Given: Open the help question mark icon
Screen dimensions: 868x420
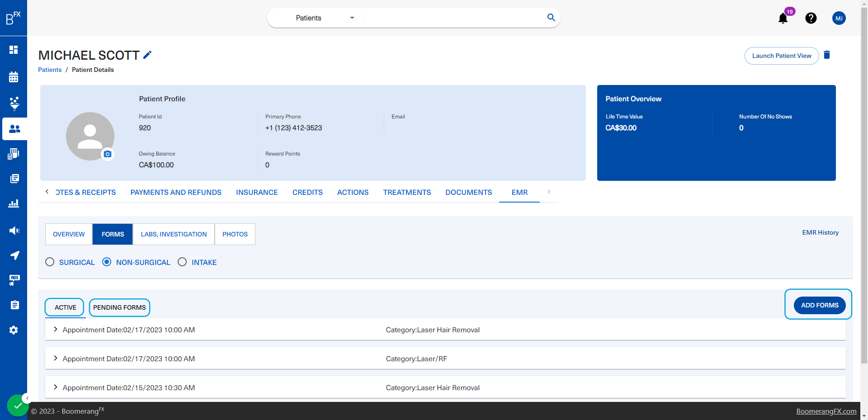Looking at the screenshot, I should pyautogui.click(x=811, y=18).
